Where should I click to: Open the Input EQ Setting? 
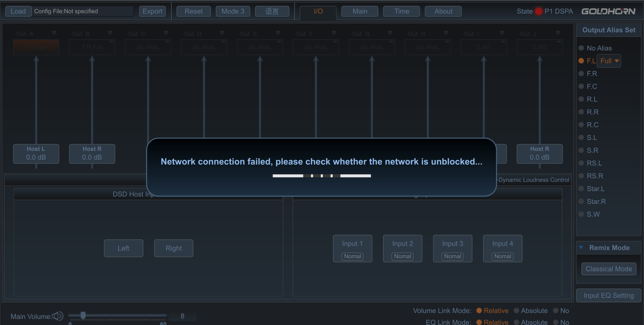[x=608, y=295]
